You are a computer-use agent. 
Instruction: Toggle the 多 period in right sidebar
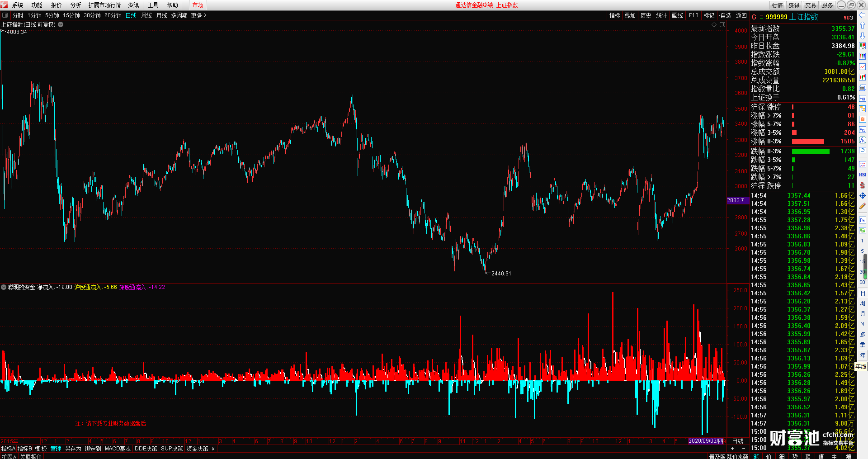tap(863, 335)
